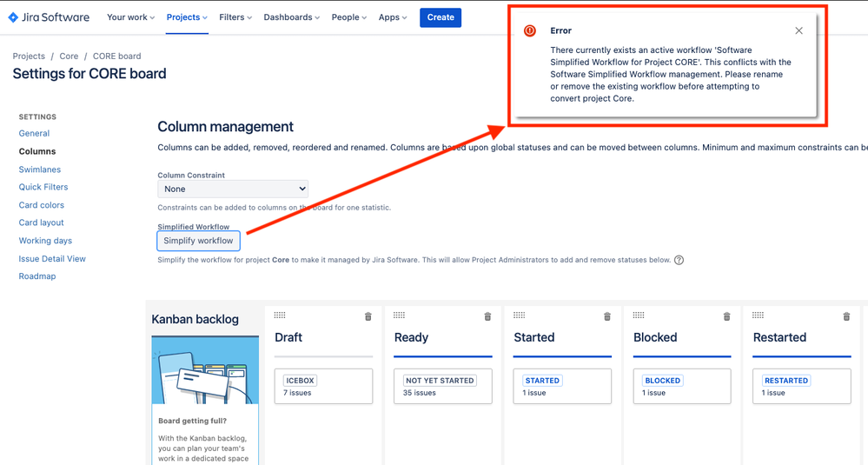
Task: Select the RESTARTED status card
Action: point(802,387)
